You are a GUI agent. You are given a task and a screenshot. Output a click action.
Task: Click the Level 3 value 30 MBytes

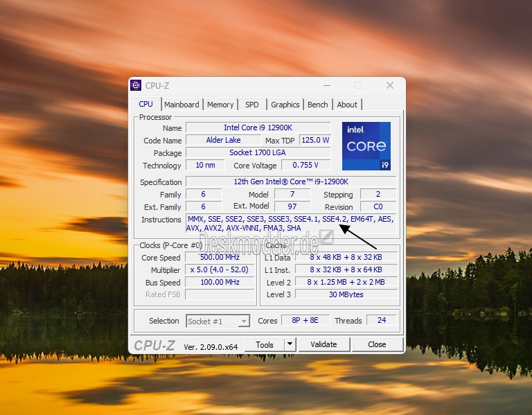(x=346, y=294)
